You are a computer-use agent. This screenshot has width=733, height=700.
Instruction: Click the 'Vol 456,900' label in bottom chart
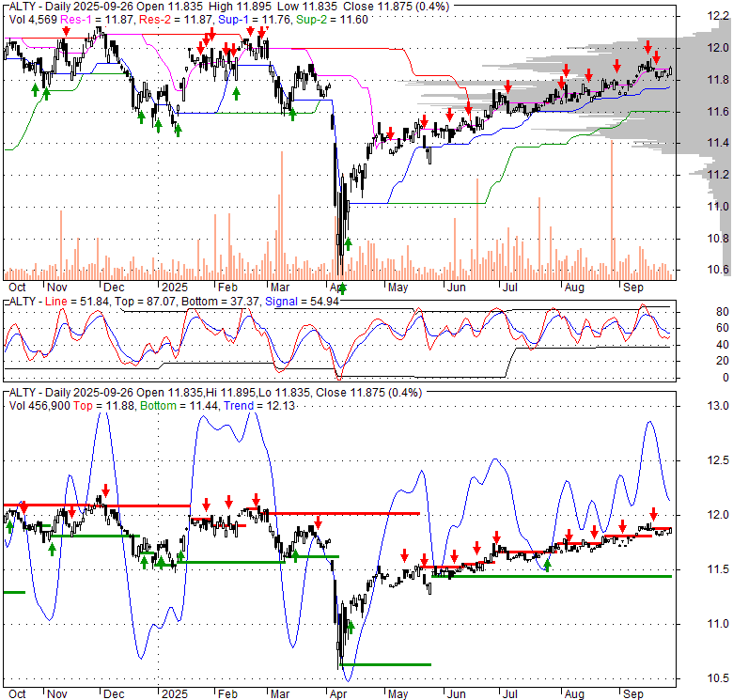pos(39,406)
